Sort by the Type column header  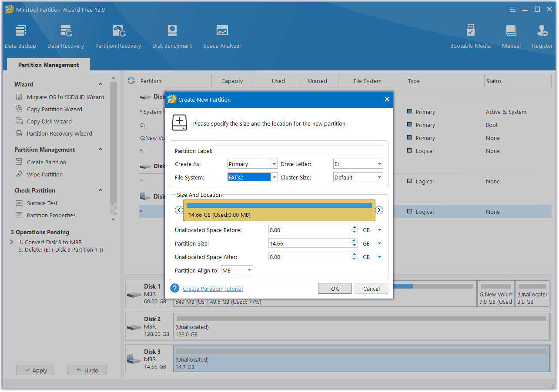(445, 81)
